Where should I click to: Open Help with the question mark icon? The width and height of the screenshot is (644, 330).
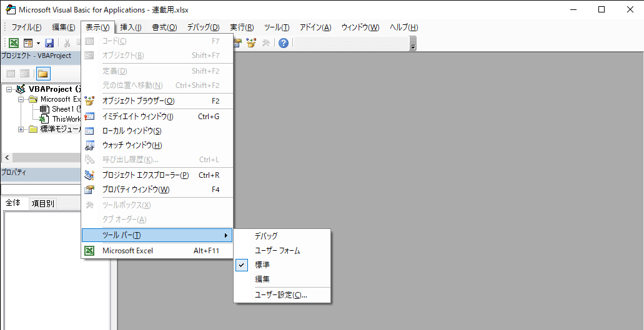[x=284, y=43]
